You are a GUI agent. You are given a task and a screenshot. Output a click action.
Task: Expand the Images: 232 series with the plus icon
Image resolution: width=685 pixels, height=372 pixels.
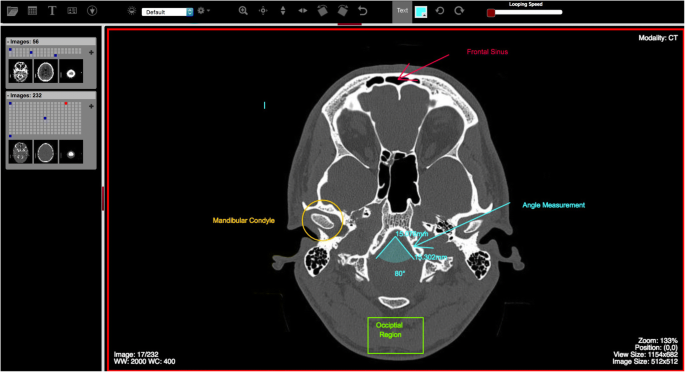[x=91, y=106]
